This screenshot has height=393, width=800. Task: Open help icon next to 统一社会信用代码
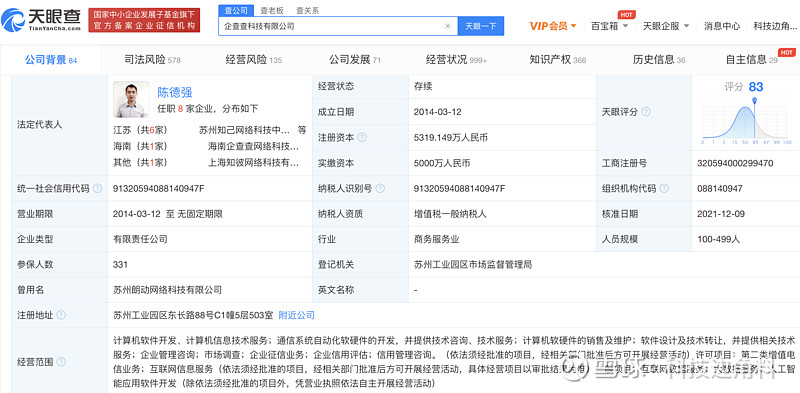[x=97, y=188]
